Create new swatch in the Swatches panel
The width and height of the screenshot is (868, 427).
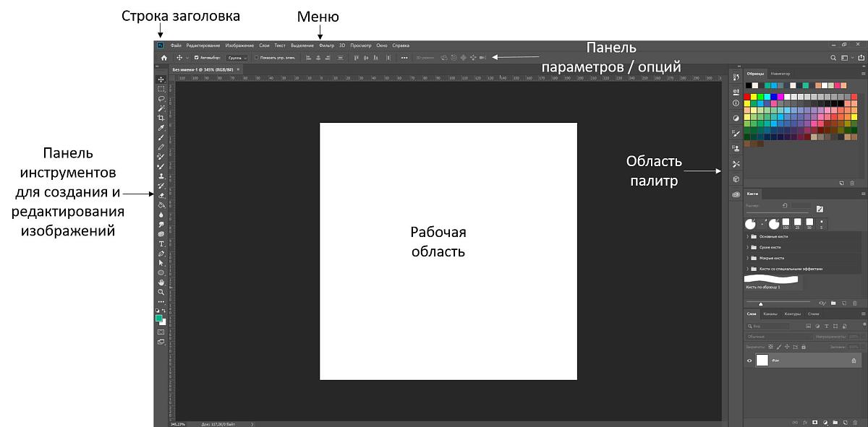[x=841, y=183]
